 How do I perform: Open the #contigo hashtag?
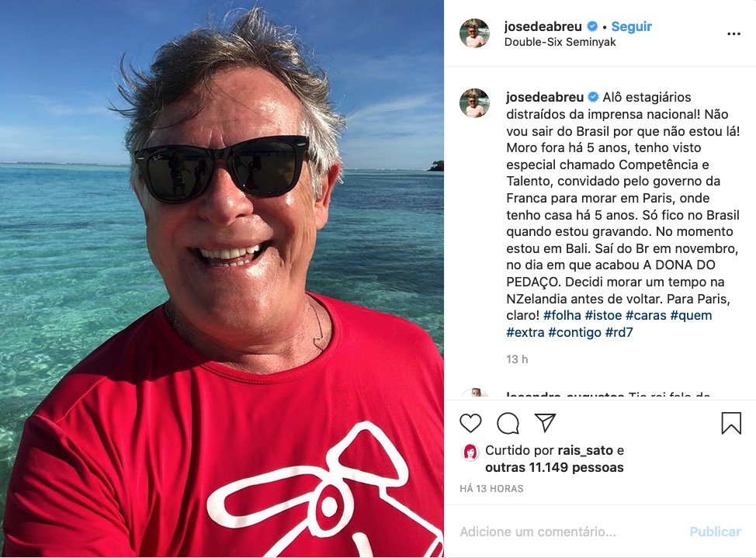coord(574,332)
